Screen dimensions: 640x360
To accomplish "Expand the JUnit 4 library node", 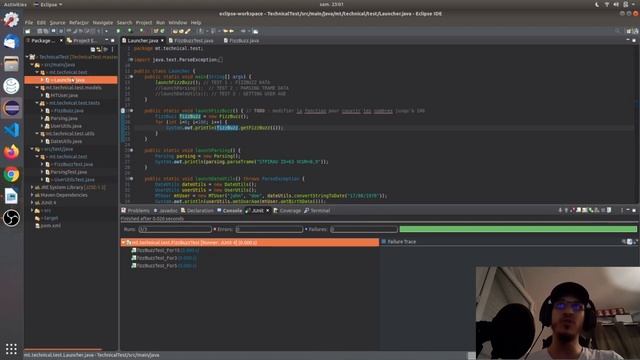I will click(x=32, y=202).
